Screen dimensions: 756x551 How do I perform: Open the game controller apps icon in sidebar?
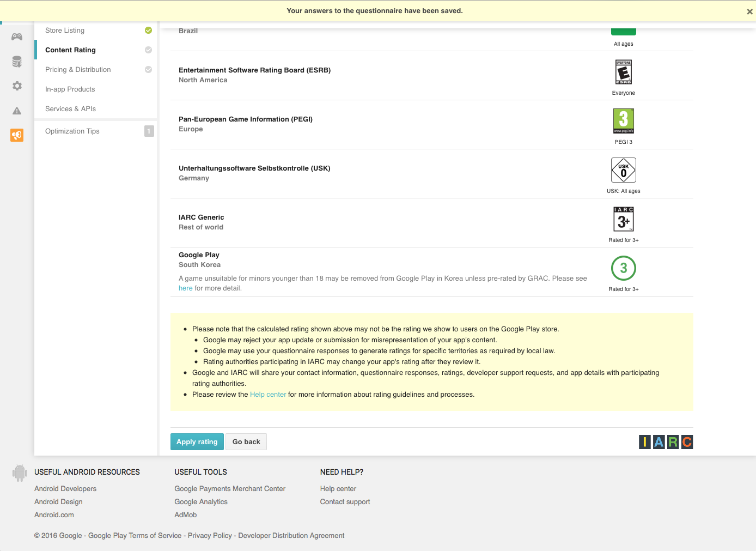tap(17, 37)
